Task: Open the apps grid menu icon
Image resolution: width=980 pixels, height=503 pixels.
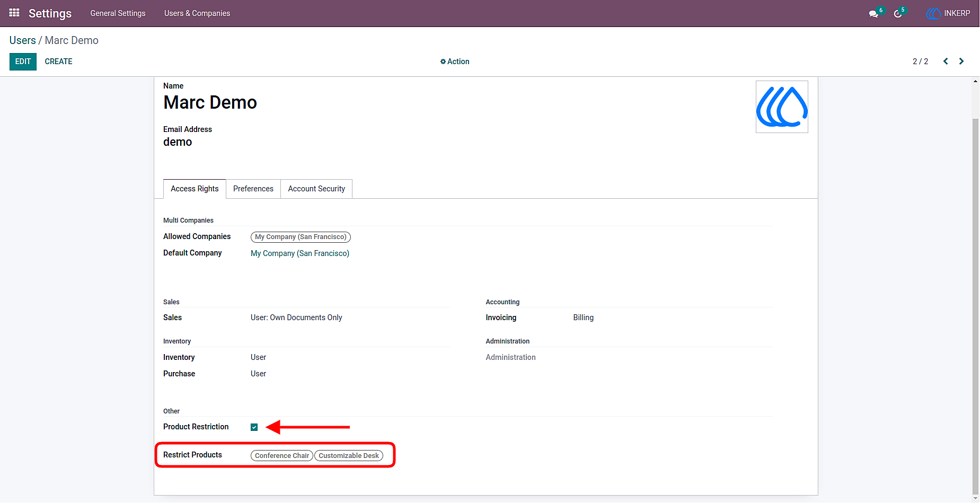Action: 14,13
